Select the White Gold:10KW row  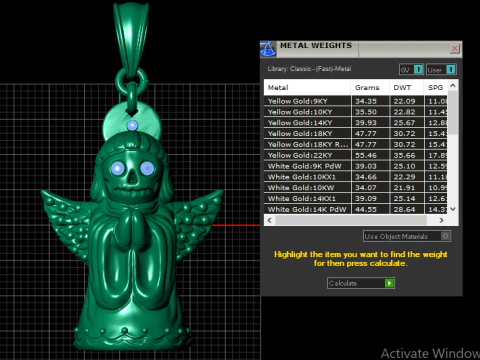pyautogui.click(x=356, y=188)
